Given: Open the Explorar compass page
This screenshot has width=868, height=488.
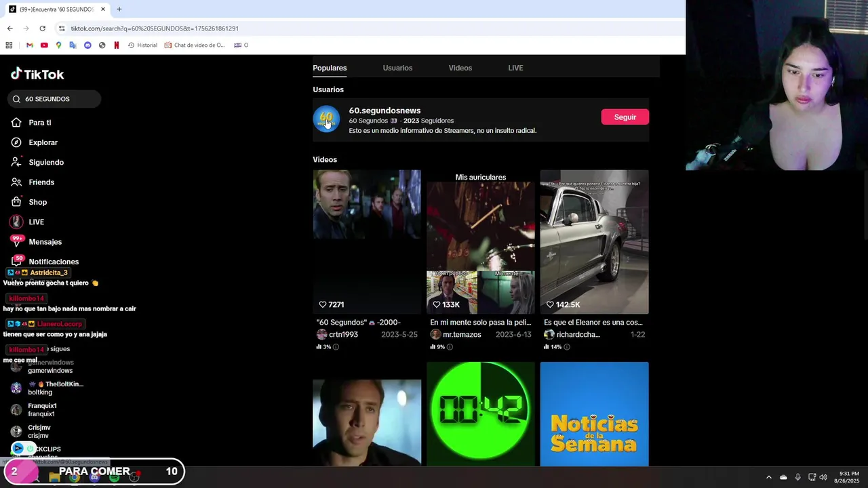Looking at the screenshot, I should click(35, 142).
